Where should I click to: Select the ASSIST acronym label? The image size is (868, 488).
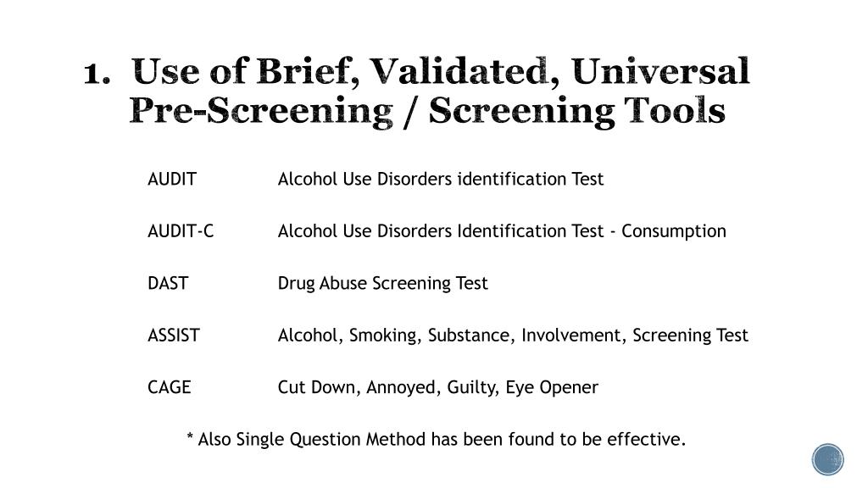tap(173, 335)
